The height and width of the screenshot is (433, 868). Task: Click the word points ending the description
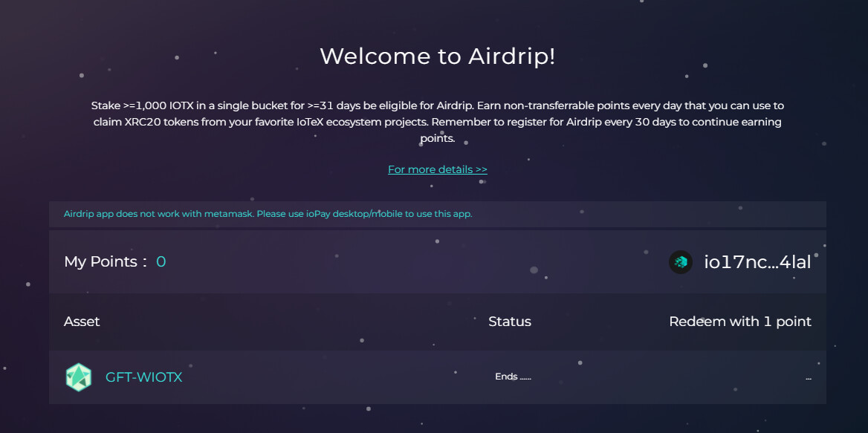(437, 139)
